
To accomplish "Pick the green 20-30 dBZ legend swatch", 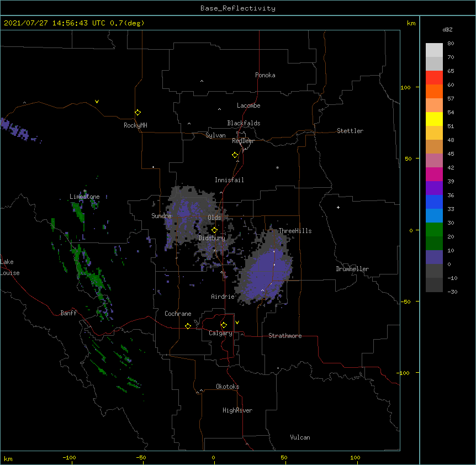I will (x=434, y=230).
